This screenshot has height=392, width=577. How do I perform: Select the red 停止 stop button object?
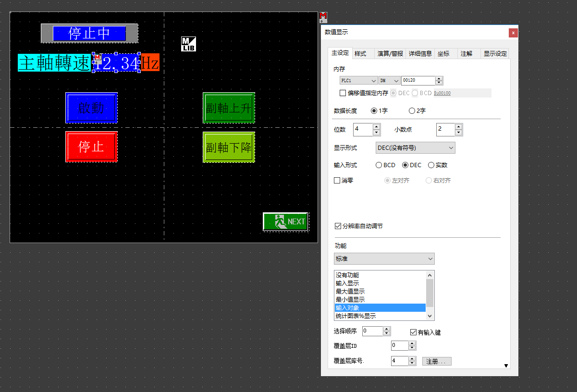(91, 147)
